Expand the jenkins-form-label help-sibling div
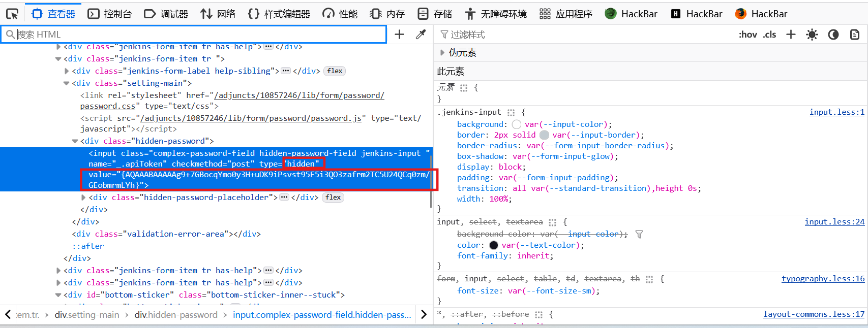 pos(67,71)
